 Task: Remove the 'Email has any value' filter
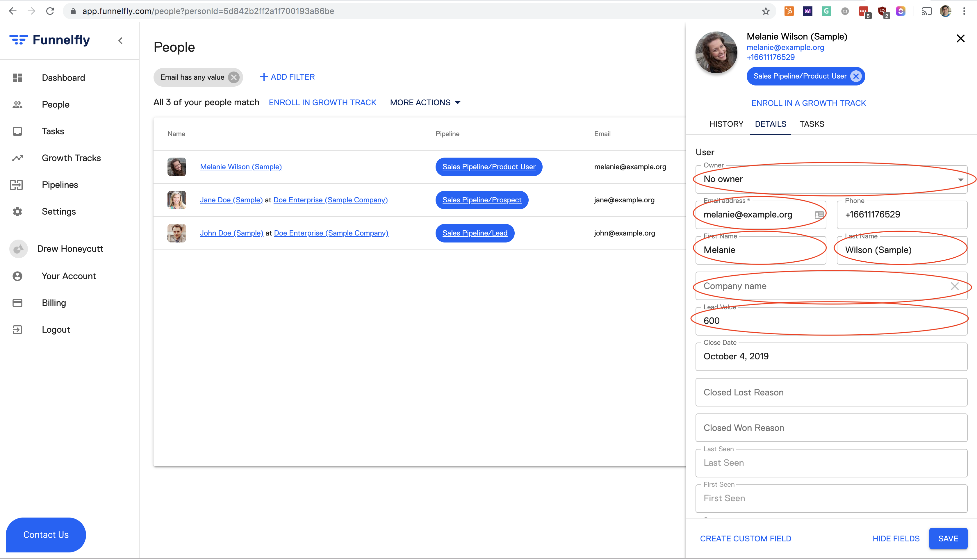233,77
